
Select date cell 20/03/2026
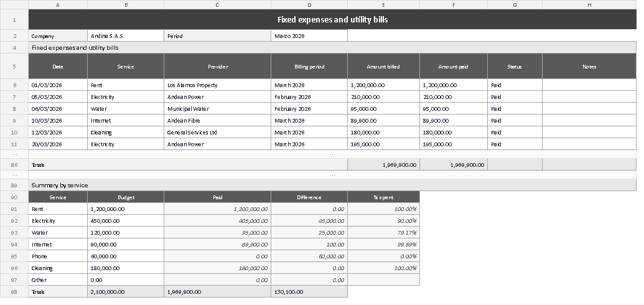click(x=58, y=144)
